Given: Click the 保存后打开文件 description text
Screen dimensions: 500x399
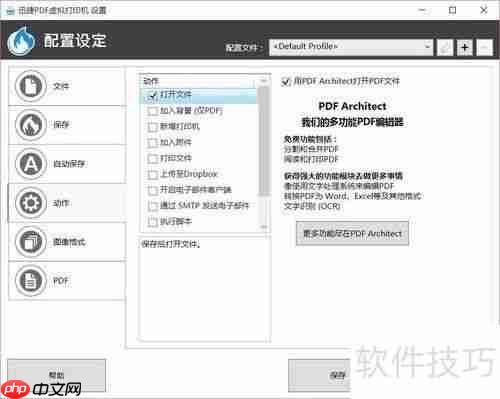Looking at the screenshot, I should click(x=171, y=244).
